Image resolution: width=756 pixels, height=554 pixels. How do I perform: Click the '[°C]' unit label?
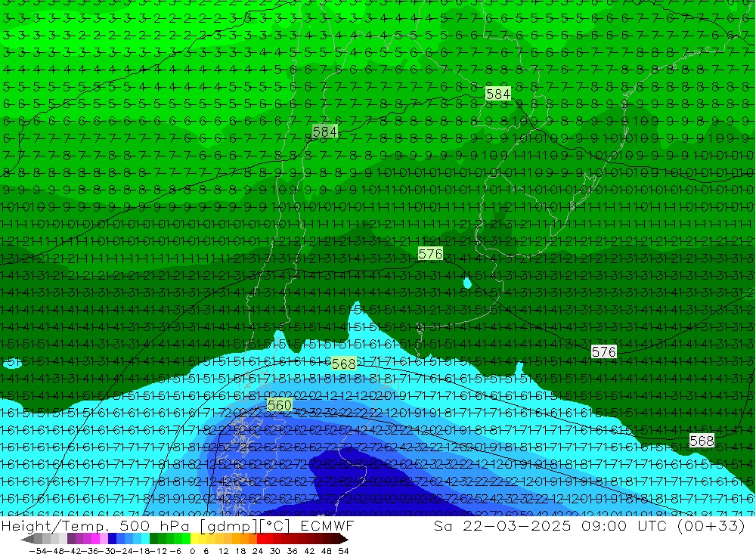click(275, 526)
